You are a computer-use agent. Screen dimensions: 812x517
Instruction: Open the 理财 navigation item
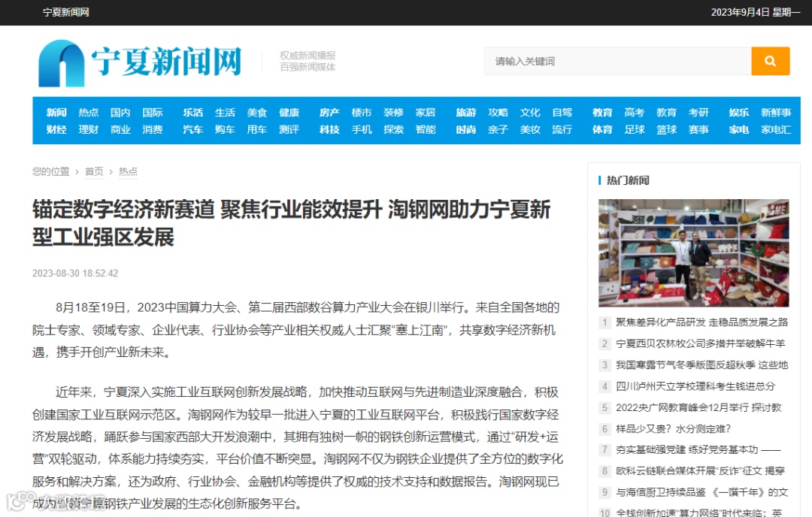[x=89, y=129]
